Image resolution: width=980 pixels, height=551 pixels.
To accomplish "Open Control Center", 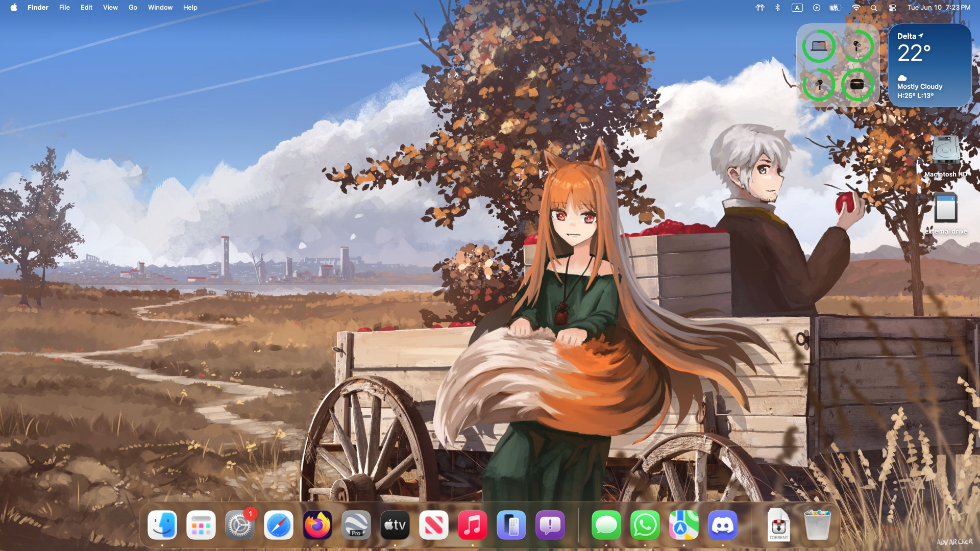I will (x=892, y=8).
